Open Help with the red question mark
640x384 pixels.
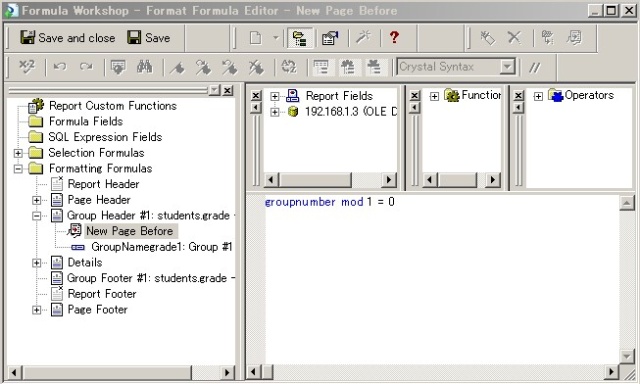[394, 38]
